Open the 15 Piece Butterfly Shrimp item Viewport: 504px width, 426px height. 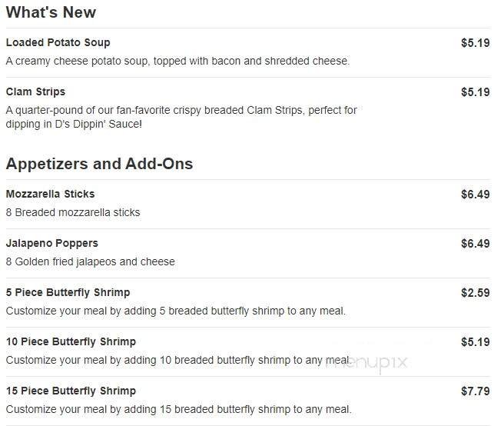(71, 391)
